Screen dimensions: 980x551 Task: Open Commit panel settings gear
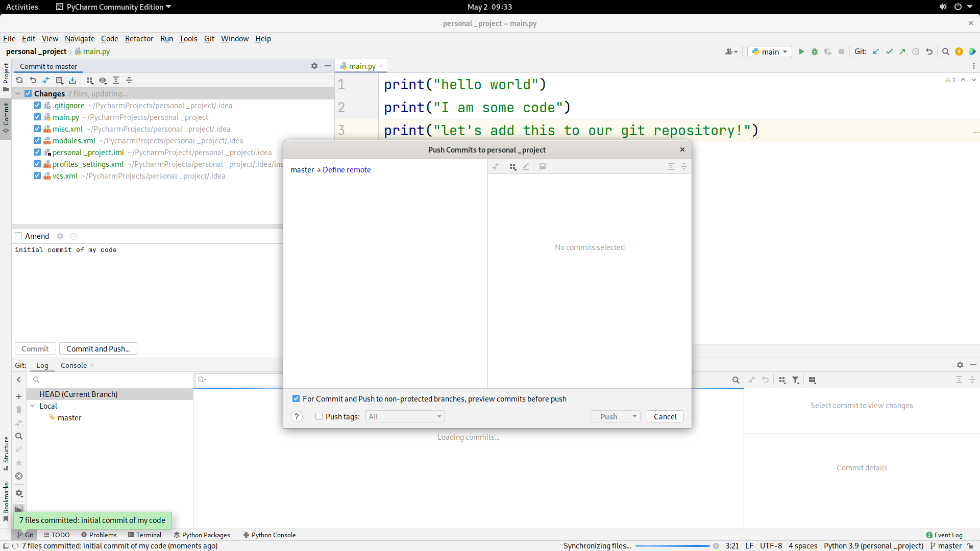pyautogui.click(x=314, y=66)
